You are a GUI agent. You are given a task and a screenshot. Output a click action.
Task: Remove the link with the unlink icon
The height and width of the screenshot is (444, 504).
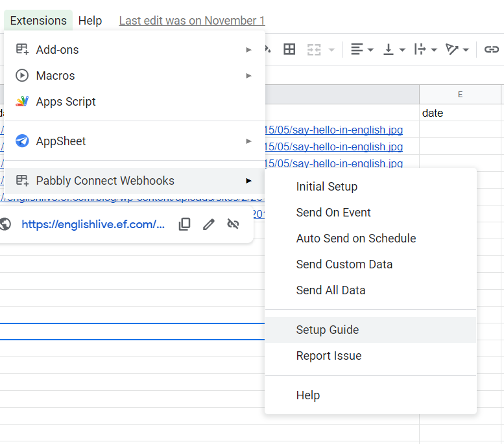tap(233, 224)
